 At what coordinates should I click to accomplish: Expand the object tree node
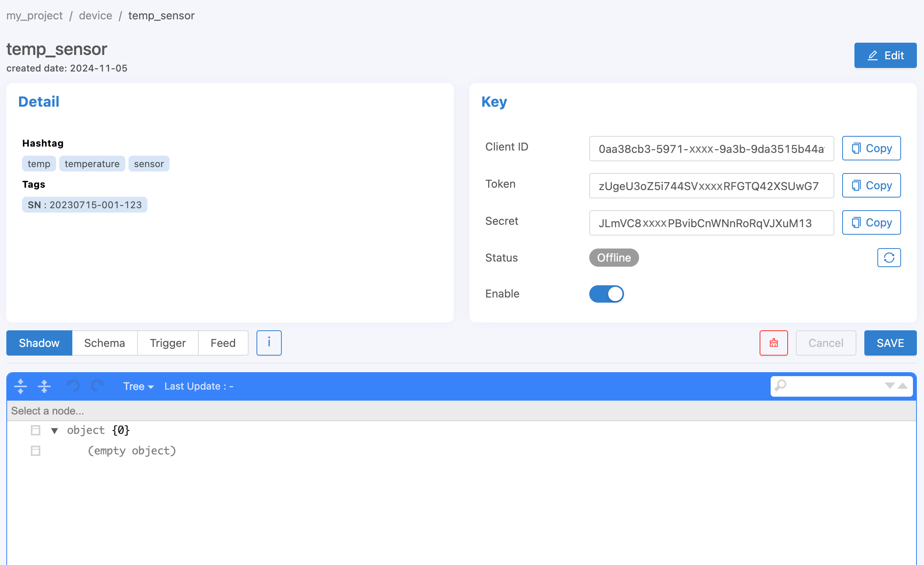tap(55, 430)
